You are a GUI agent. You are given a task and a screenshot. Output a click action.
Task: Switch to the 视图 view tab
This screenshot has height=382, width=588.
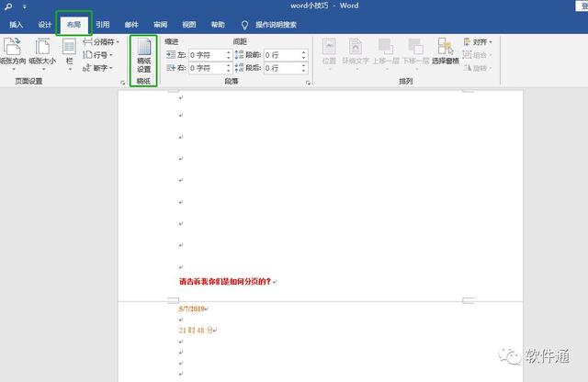coord(189,25)
